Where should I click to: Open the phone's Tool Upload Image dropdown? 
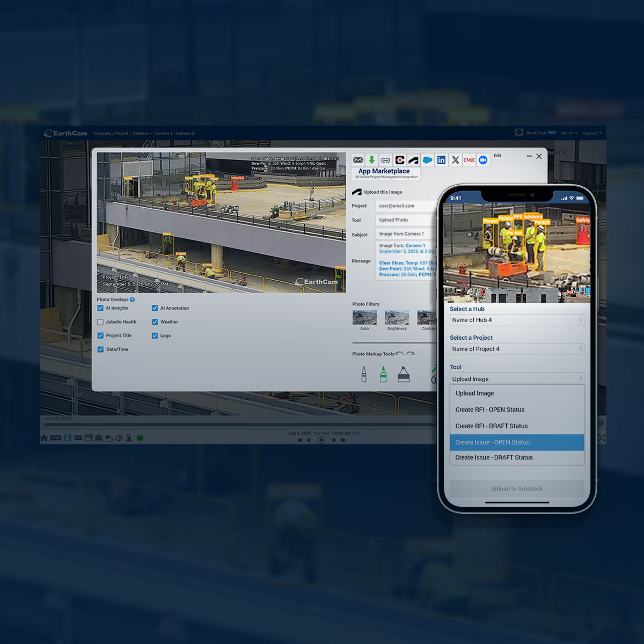coord(517,378)
